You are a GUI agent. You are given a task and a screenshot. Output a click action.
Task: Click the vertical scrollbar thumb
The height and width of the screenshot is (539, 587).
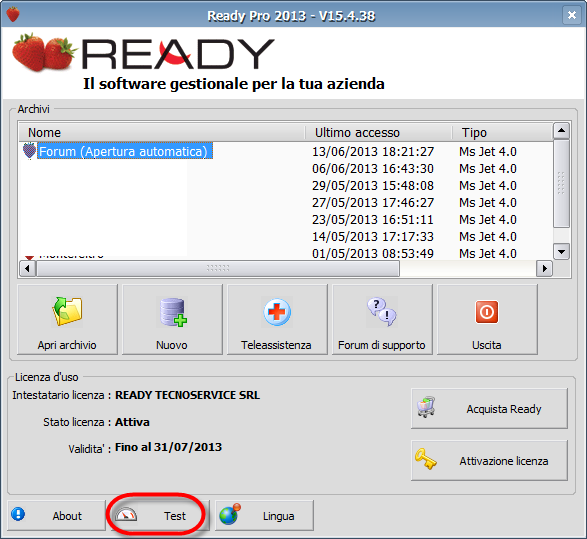point(561,183)
